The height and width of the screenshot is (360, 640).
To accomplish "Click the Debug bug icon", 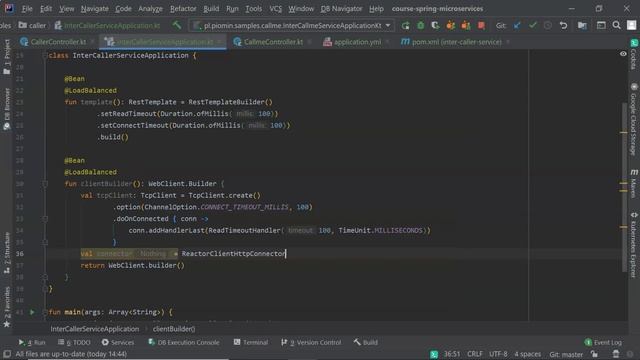I will point(420,26).
